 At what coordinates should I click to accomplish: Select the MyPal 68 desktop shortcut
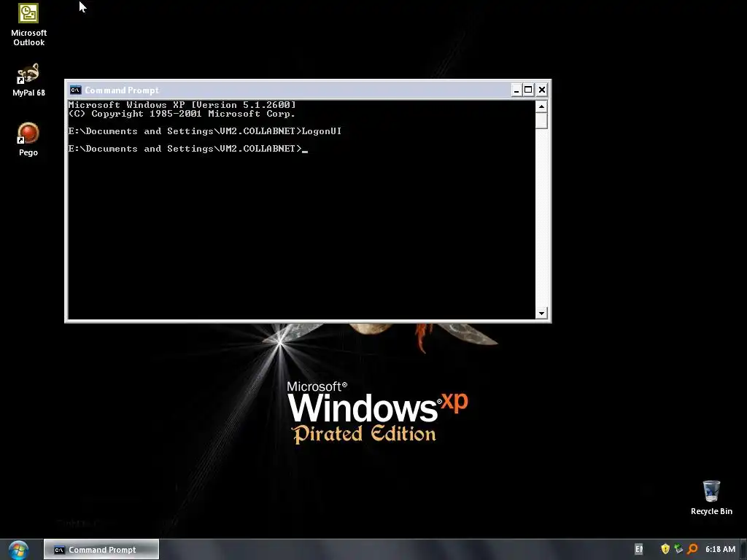(28, 80)
